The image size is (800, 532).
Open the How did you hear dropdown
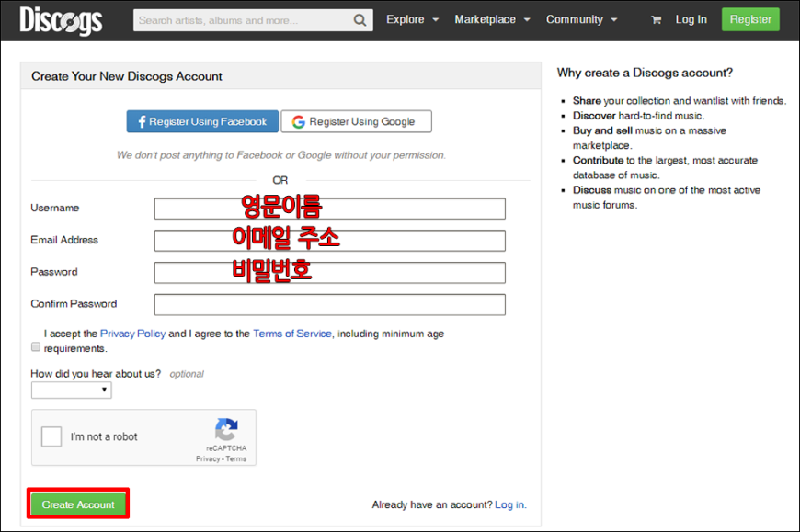72,390
